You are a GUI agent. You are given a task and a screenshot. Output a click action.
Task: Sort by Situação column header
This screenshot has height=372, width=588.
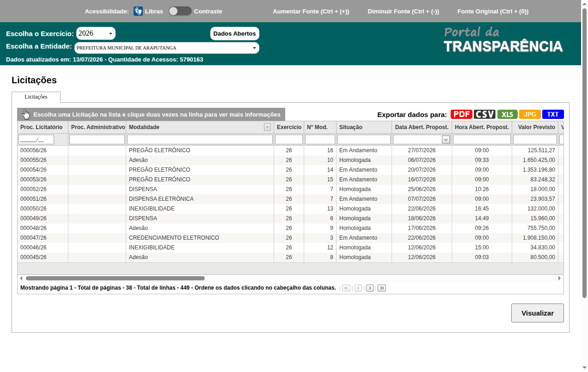tap(364, 127)
